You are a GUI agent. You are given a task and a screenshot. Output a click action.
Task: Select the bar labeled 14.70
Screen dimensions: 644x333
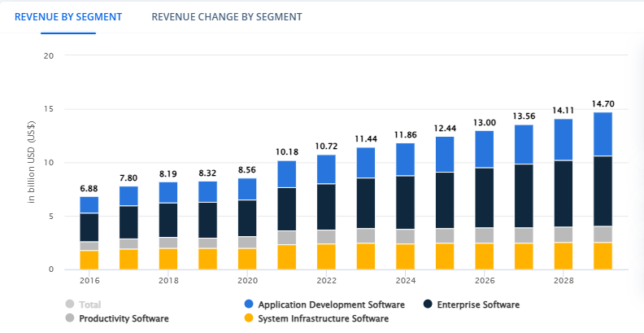coord(603,191)
